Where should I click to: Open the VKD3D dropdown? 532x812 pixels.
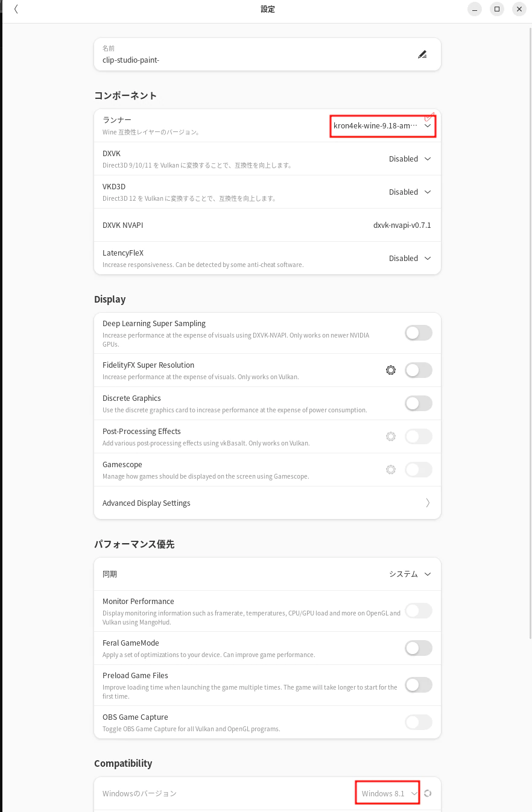tap(410, 192)
